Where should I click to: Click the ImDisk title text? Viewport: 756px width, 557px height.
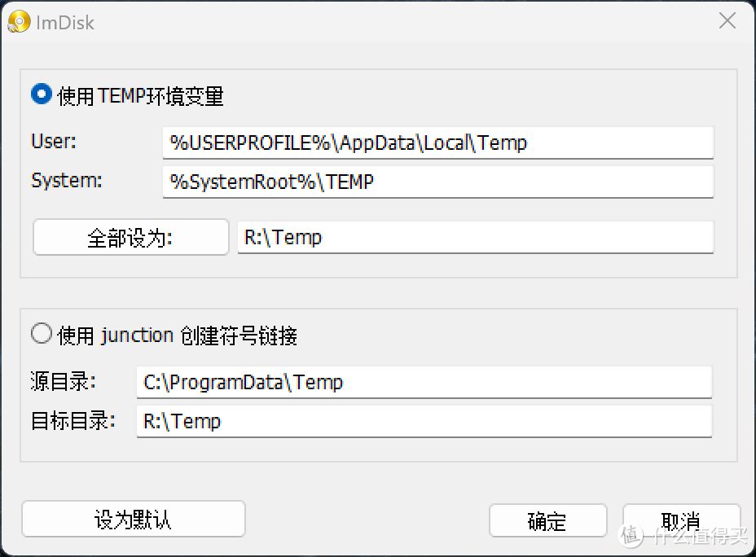[65, 23]
